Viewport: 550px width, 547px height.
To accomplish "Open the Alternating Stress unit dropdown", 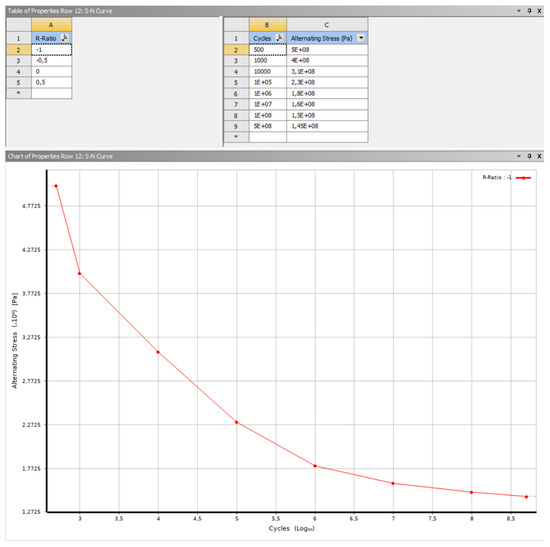I will pos(361,38).
